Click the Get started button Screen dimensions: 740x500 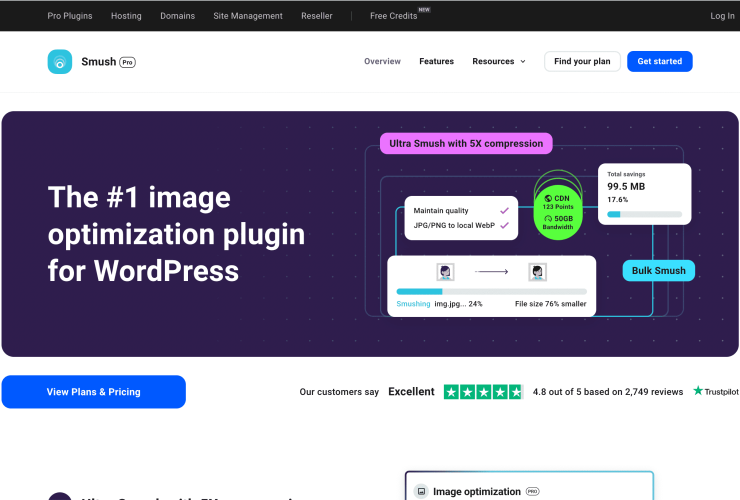tap(659, 62)
